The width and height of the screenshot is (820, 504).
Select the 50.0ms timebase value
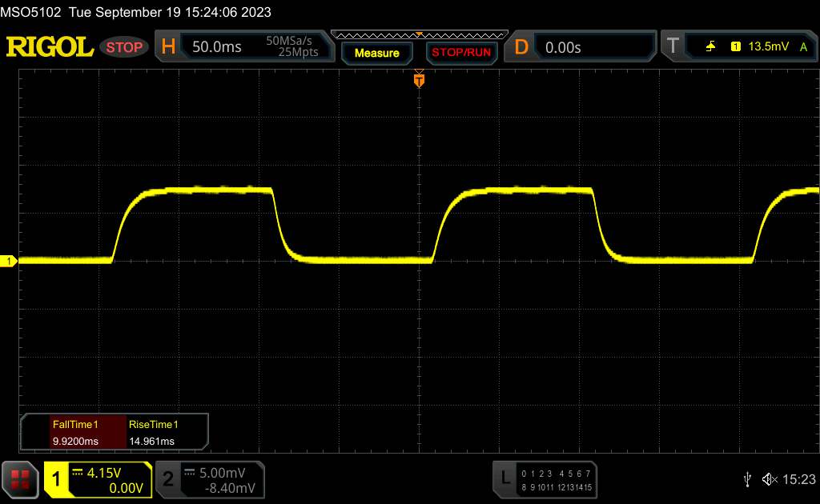[216, 47]
